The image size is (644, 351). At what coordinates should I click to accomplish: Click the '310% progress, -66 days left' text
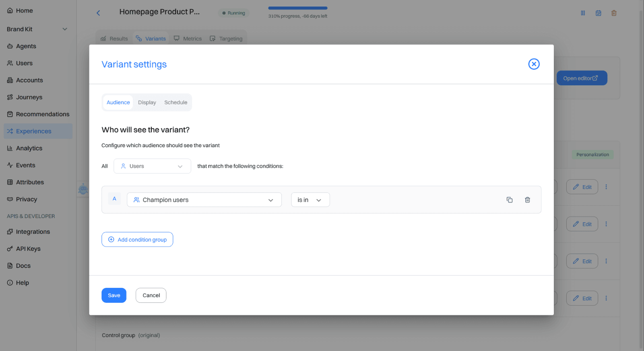298,16
